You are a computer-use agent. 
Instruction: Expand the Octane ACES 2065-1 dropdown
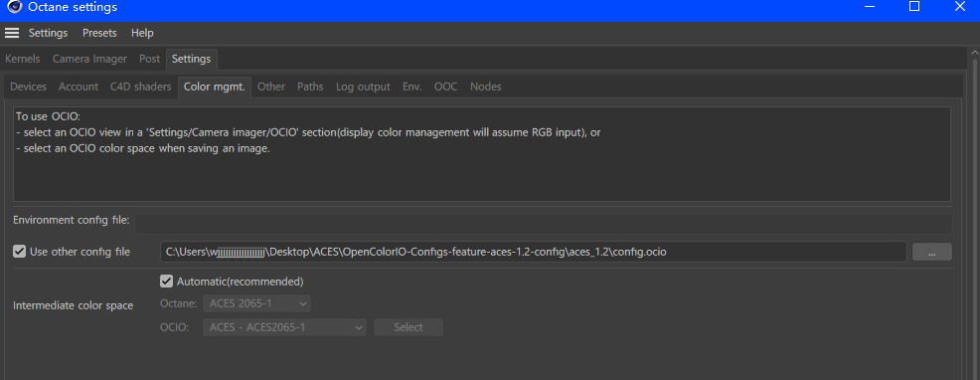(256, 303)
